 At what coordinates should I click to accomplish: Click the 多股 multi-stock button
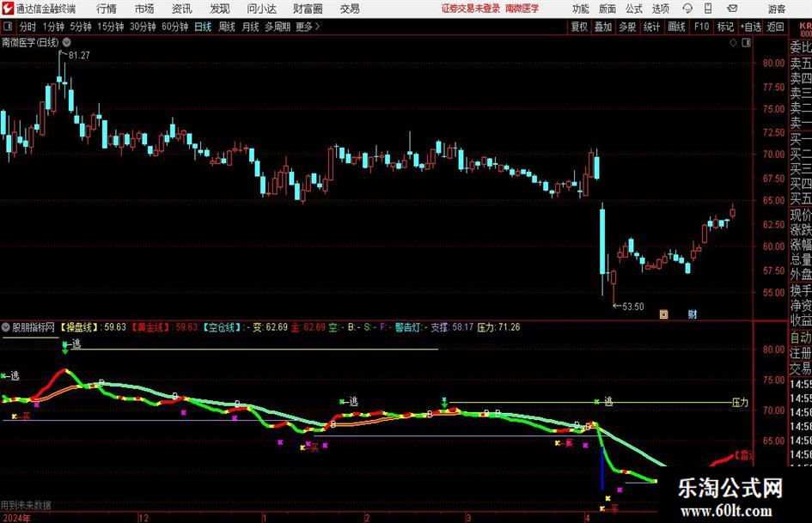pyautogui.click(x=627, y=27)
